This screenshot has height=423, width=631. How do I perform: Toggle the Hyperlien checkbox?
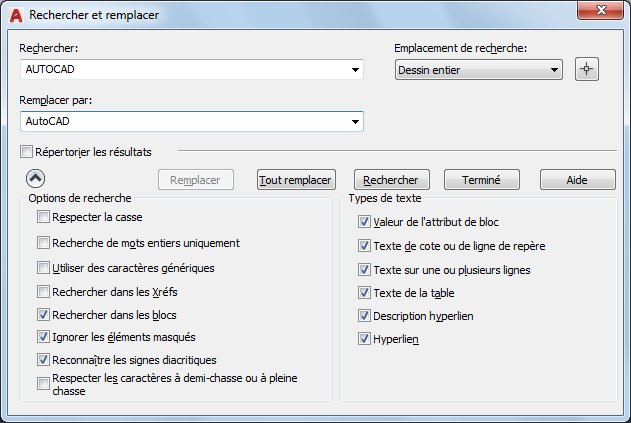364,339
